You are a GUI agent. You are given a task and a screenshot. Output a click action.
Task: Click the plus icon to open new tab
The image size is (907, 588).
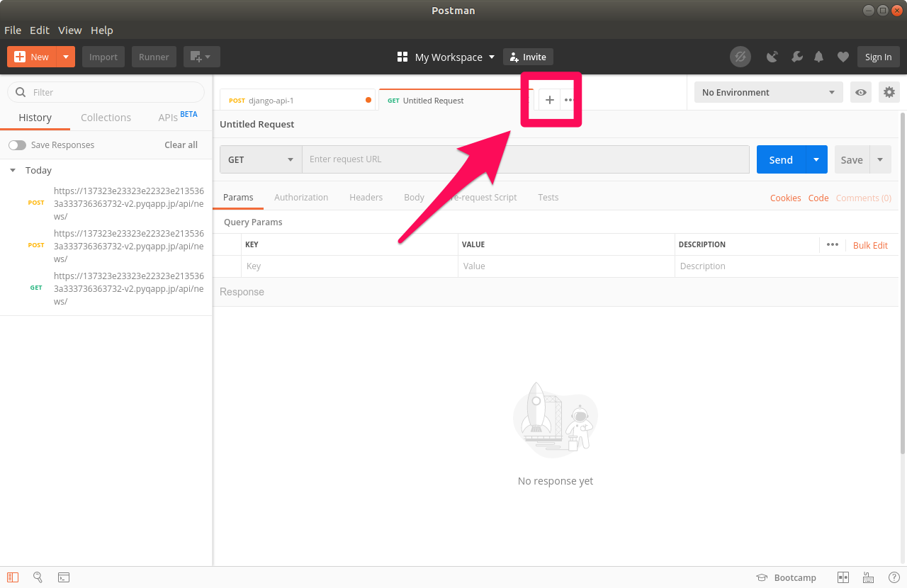(549, 100)
